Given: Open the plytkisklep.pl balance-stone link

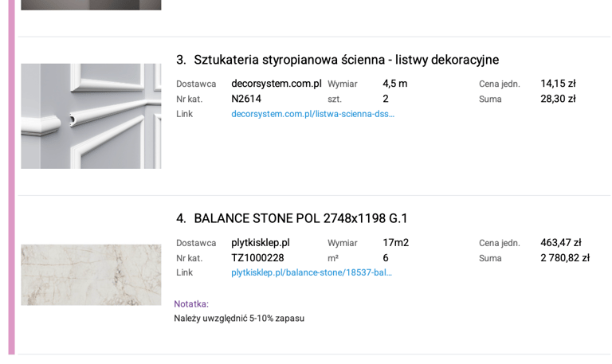Looking at the screenshot, I should click(312, 272).
